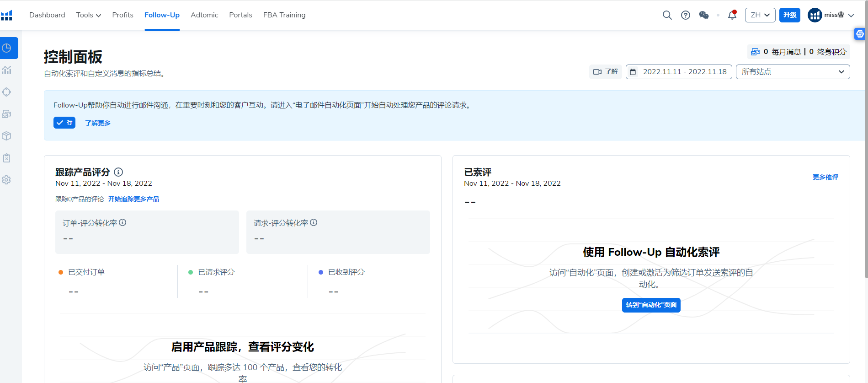This screenshot has height=383, width=868.
Task: Click the 行 confirm button in banner
Action: coord(64,123)
